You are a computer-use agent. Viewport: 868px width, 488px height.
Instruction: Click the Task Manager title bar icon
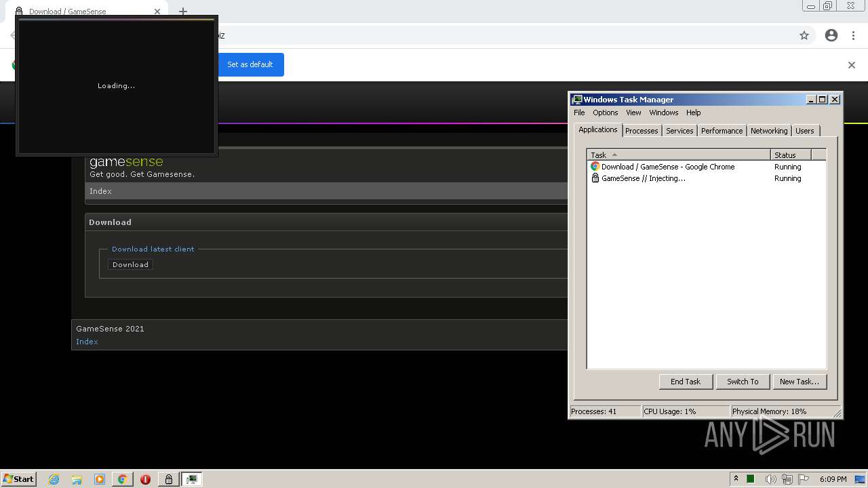tap(576, 99)
